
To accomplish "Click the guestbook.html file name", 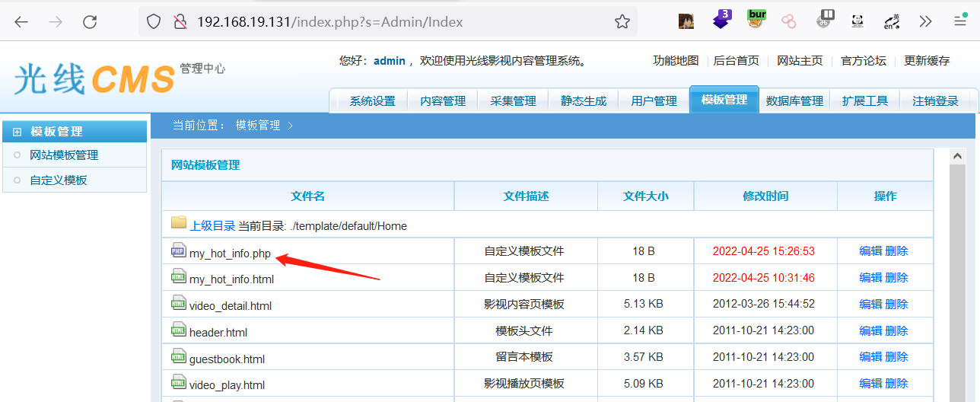I will [227, 359].
